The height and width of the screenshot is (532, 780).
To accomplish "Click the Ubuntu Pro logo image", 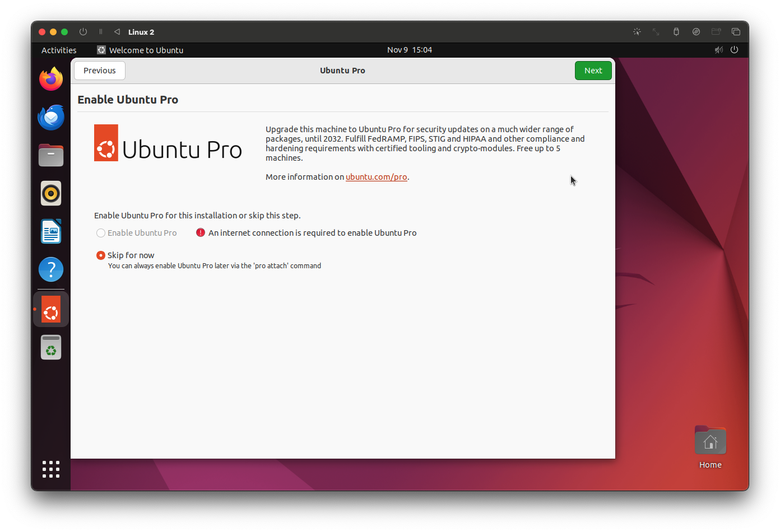I will click(x=168, y=143).
